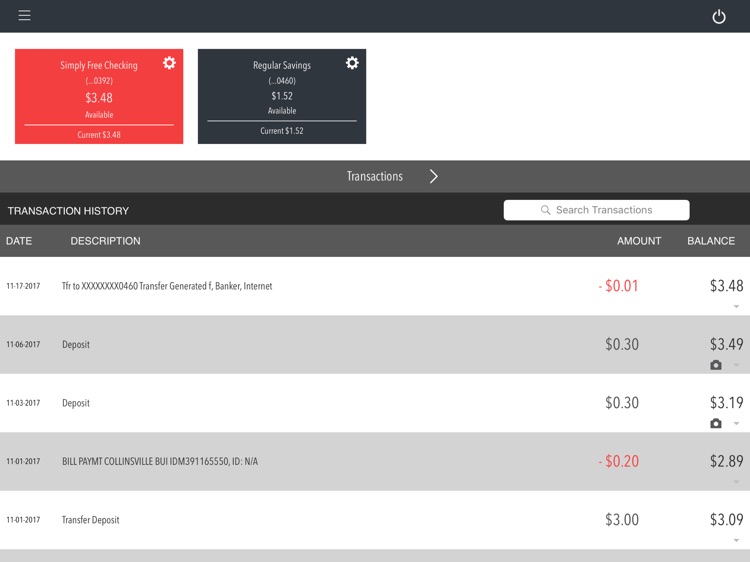Sort by the DATE column header

coord(19,241)
